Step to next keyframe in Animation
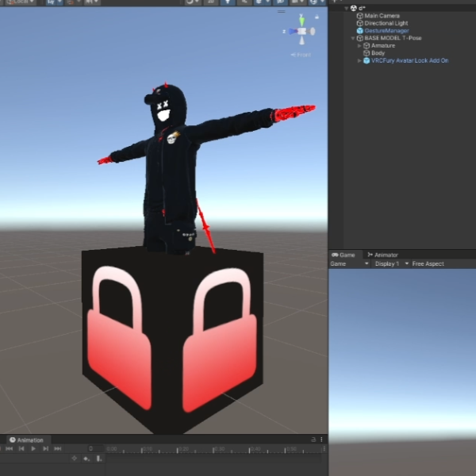The height and width of the screenshot is (476, 476). click(x=45, y=449)
